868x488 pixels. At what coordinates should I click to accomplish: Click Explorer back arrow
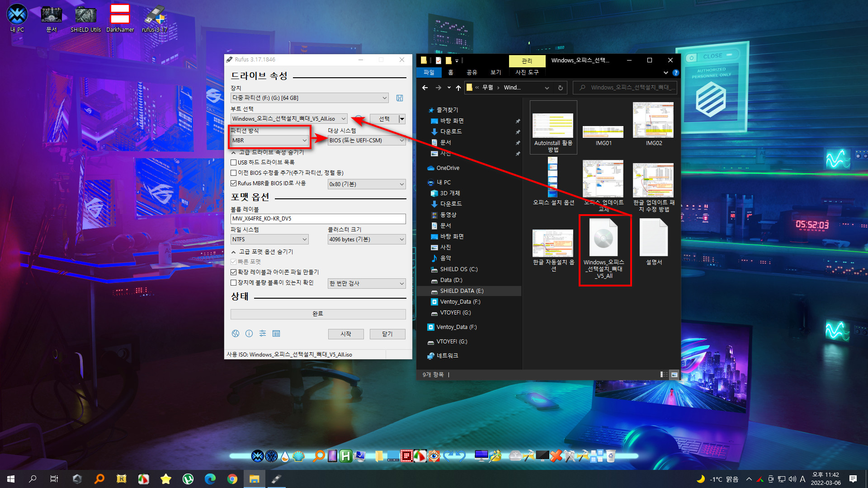point(425,88)
